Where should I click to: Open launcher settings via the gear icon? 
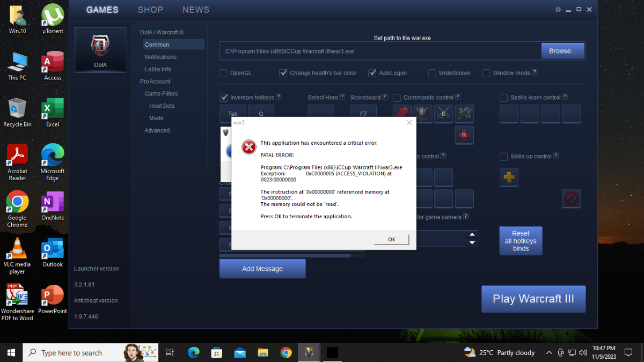558,10
